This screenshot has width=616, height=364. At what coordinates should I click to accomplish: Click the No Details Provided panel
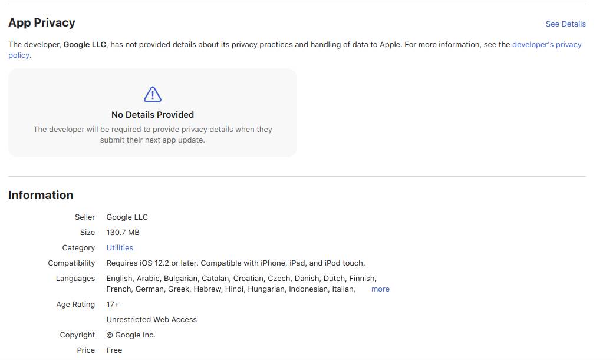[152, 112]
